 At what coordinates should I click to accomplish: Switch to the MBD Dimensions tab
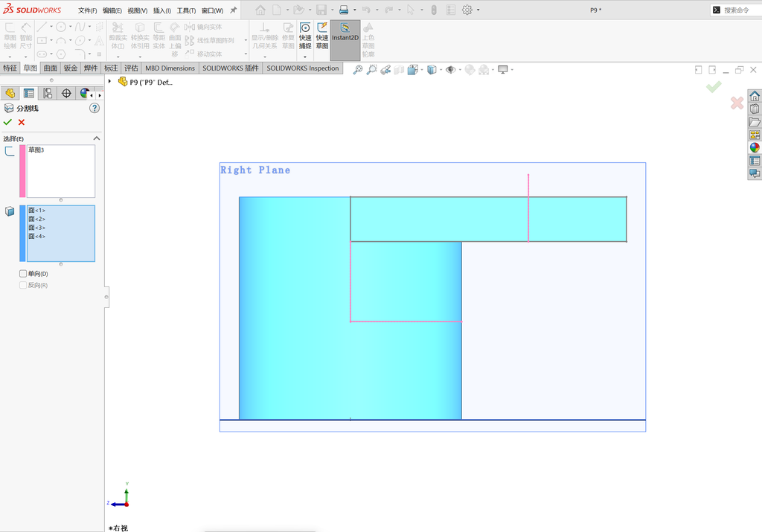tap(170, 68)
